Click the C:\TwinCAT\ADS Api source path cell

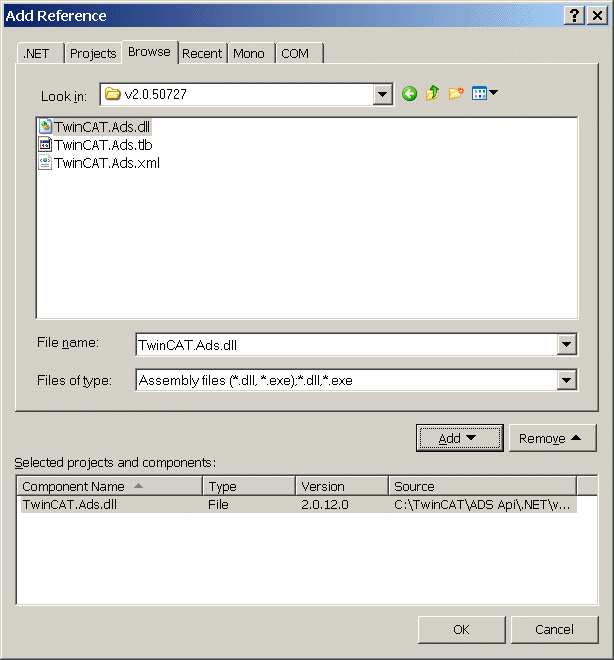click(x=482, y=504)
